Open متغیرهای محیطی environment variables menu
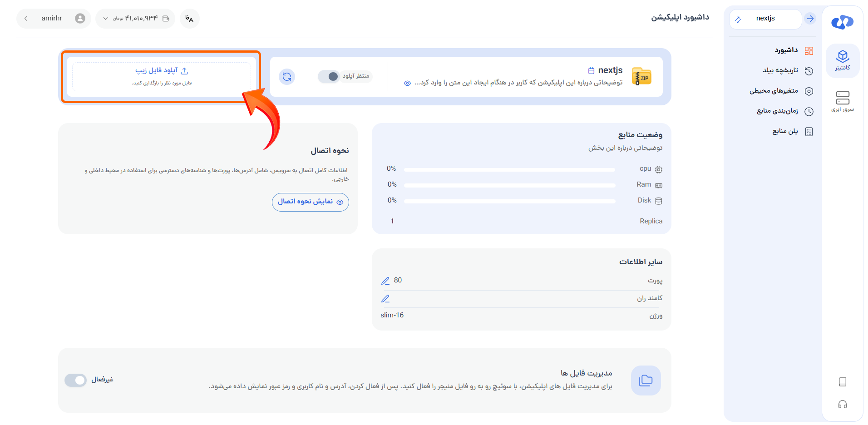 tap(781, 91)
